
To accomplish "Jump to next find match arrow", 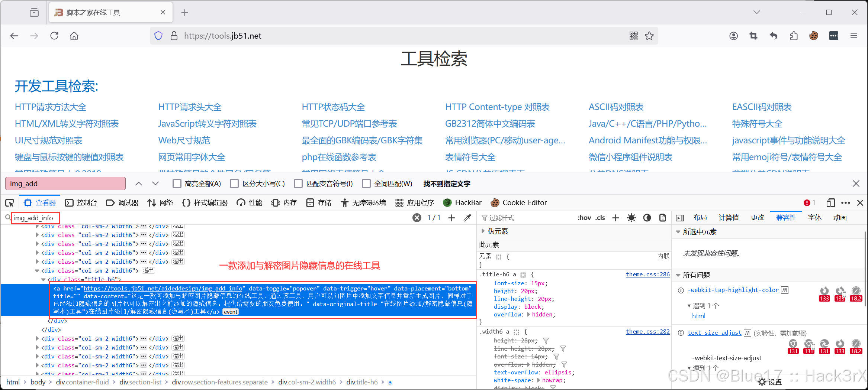I will [155, 183].
